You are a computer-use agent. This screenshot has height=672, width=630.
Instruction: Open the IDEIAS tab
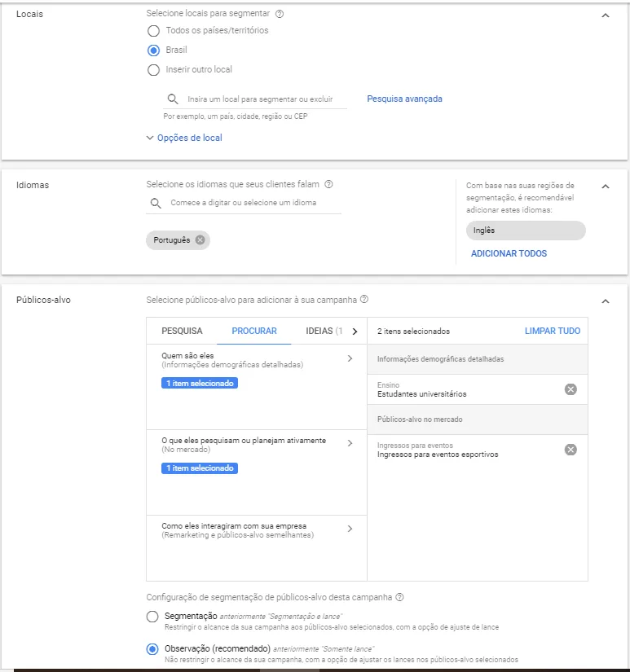pos(324,331)
